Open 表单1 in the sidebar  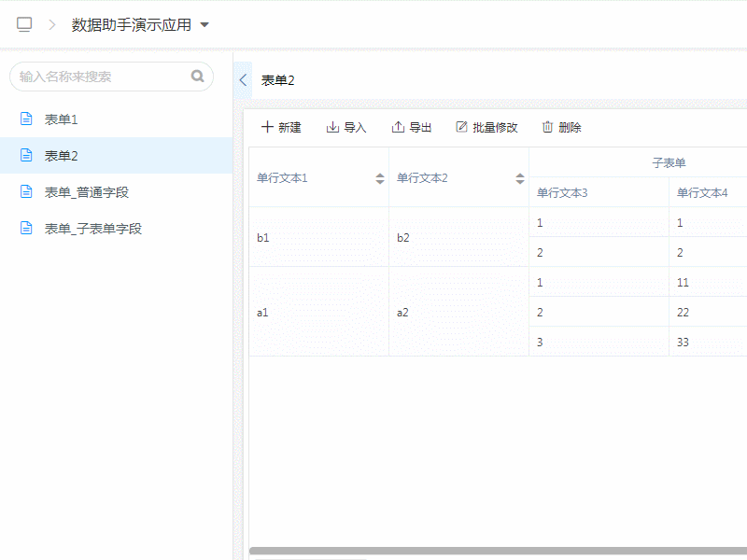tap(62, 119)
